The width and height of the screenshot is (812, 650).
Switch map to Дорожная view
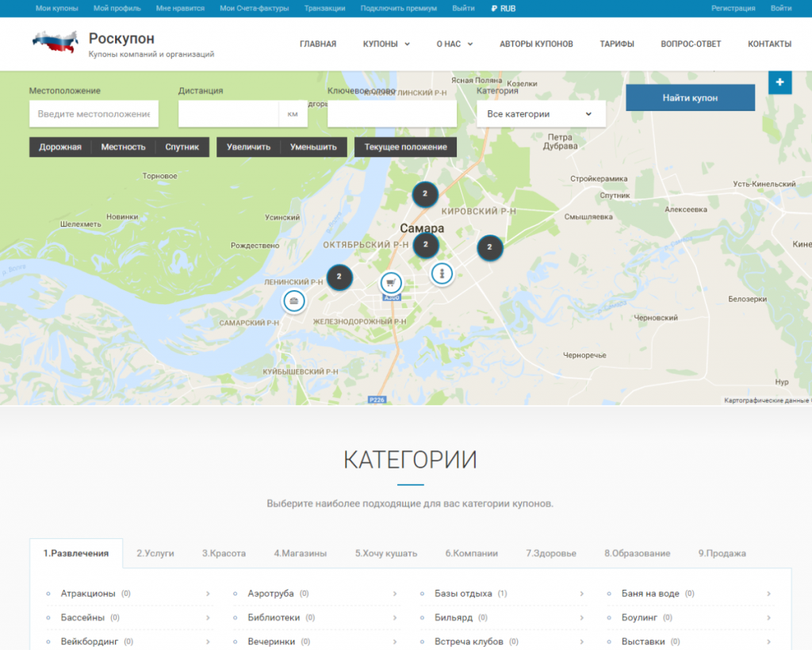60,147
